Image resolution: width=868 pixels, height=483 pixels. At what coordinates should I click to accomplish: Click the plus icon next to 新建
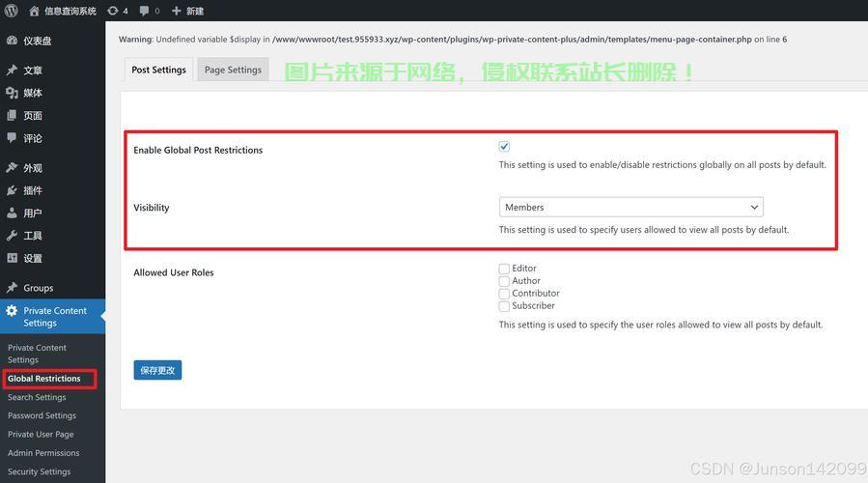pyautogui.click(x=177, y=11)
